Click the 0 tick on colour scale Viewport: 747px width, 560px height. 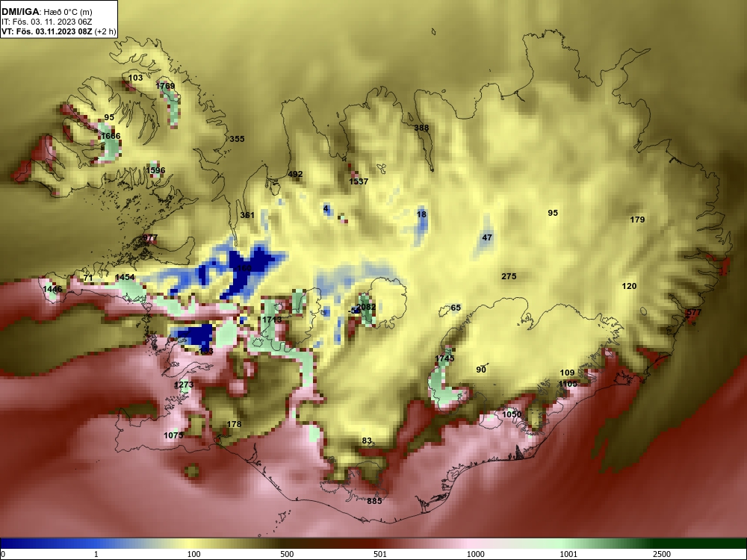coord(3,554)
